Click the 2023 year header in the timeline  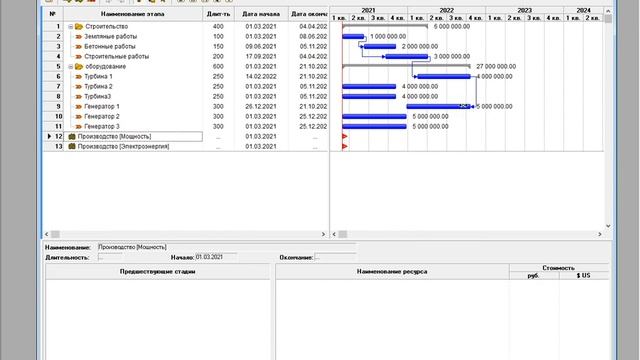[x=524, y=10]
